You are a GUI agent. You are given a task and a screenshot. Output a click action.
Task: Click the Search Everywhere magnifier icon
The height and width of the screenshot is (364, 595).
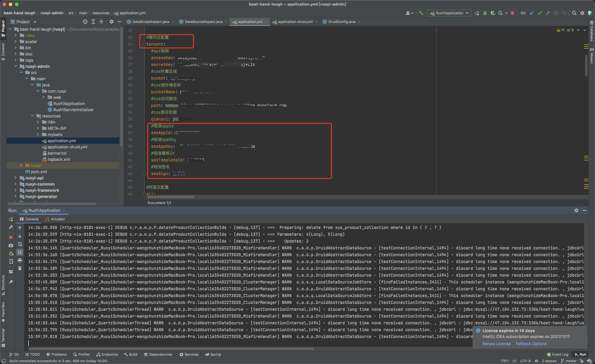(574, 13)
